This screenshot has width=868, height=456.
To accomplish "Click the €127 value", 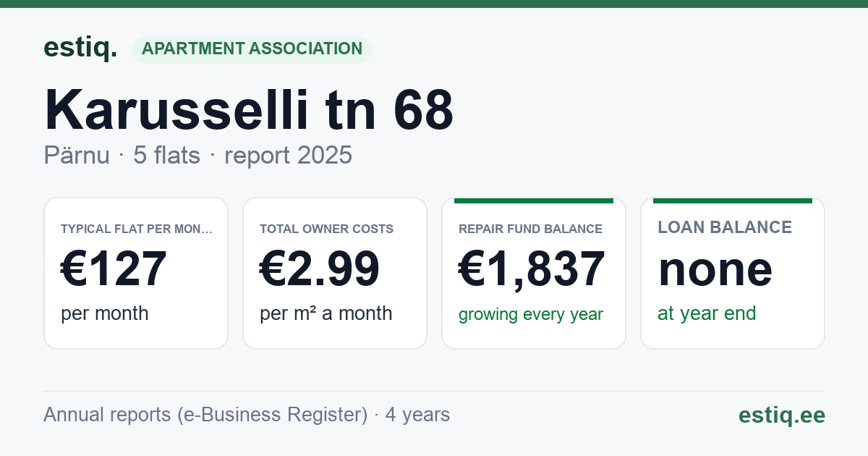I will 114,269.
